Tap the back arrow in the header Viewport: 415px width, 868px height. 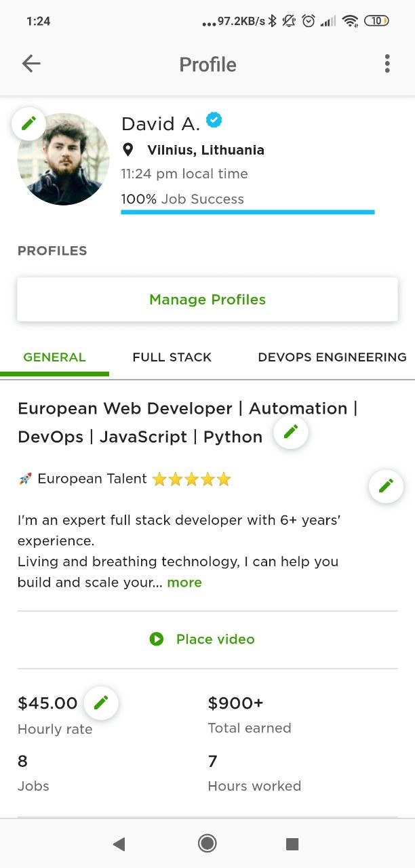[x=31, y=64]
